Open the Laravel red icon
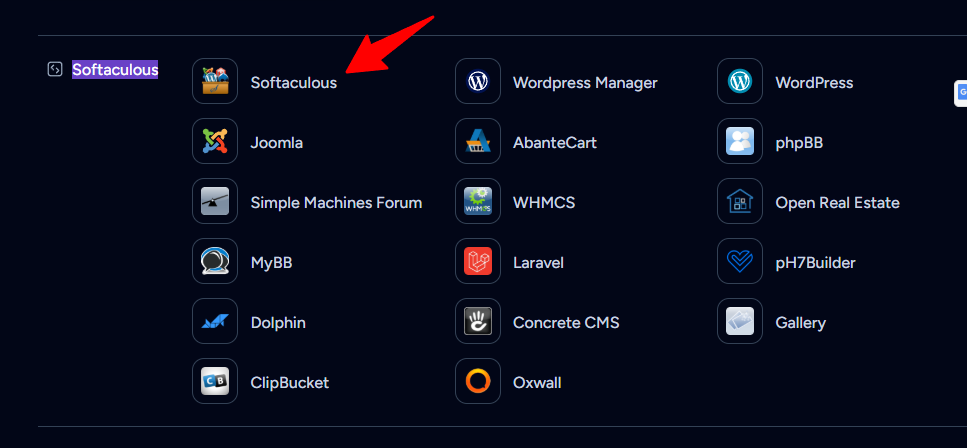This screenshot has height=448, width=967. pos(478,261)
